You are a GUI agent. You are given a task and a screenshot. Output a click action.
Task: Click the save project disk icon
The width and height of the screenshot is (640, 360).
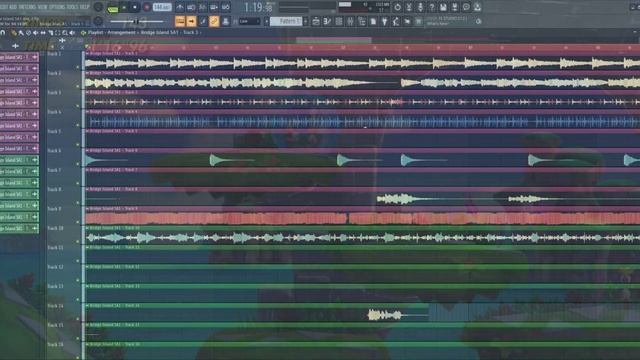pyautogui.click(x=443, y=7)
